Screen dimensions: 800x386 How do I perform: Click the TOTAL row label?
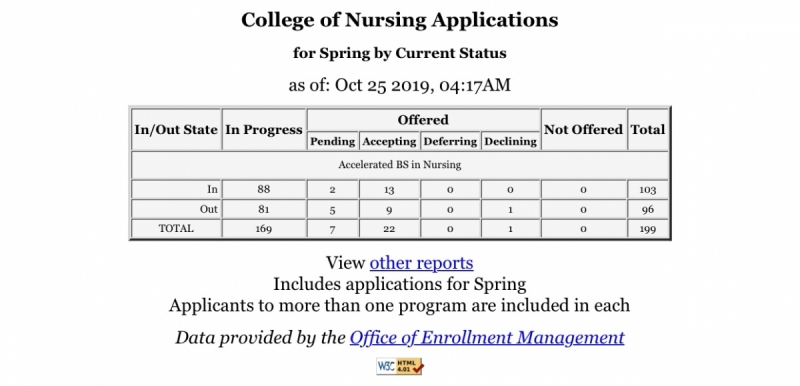pos(176,228)
